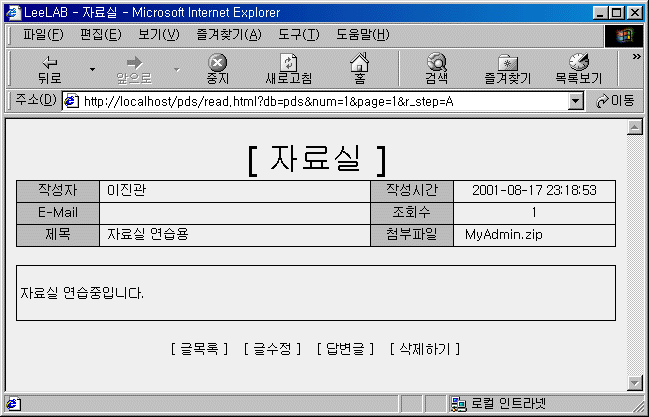Click the 글수정 link
The width and height of the screenshot is (649, 417).
pyautogui.click(x=272, y=349)
